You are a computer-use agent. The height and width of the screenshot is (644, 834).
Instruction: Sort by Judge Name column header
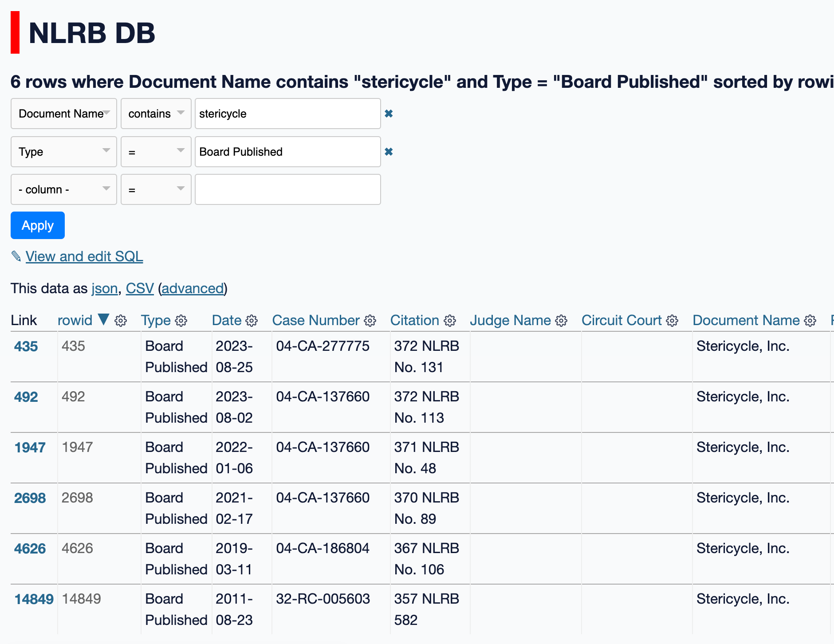tap(510, 320)
